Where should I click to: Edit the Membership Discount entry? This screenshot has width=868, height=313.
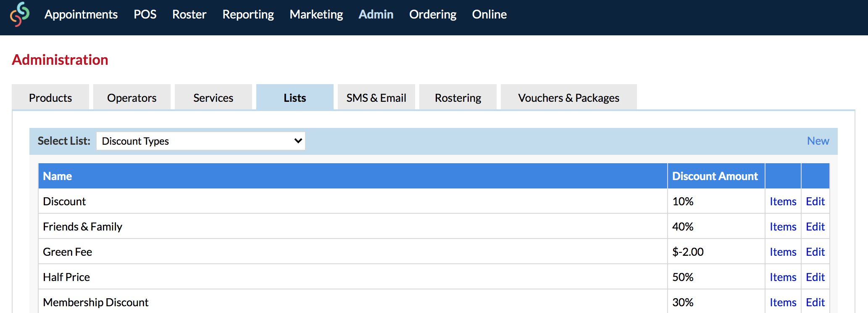point(815,302)
